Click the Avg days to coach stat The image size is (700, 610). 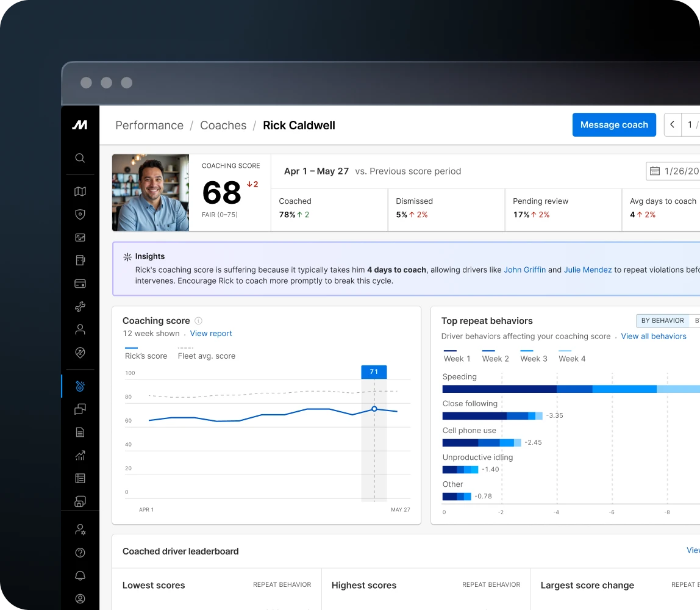pyautogui.click(x=662, y=210)
